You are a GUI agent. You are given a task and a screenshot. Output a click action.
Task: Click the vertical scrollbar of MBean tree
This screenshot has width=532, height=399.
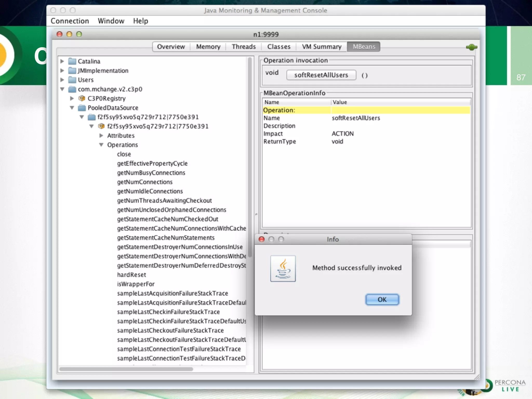click(x=250, y=157)
